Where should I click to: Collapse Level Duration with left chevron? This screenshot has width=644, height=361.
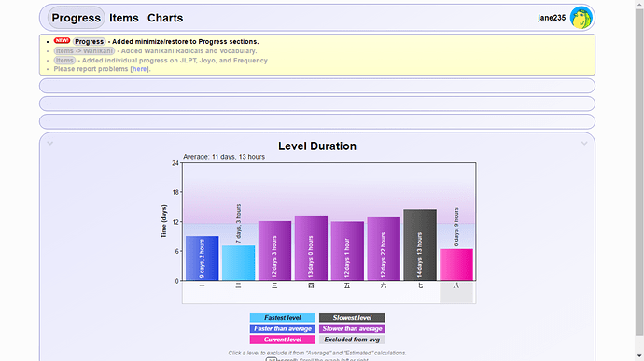(49, 144)
